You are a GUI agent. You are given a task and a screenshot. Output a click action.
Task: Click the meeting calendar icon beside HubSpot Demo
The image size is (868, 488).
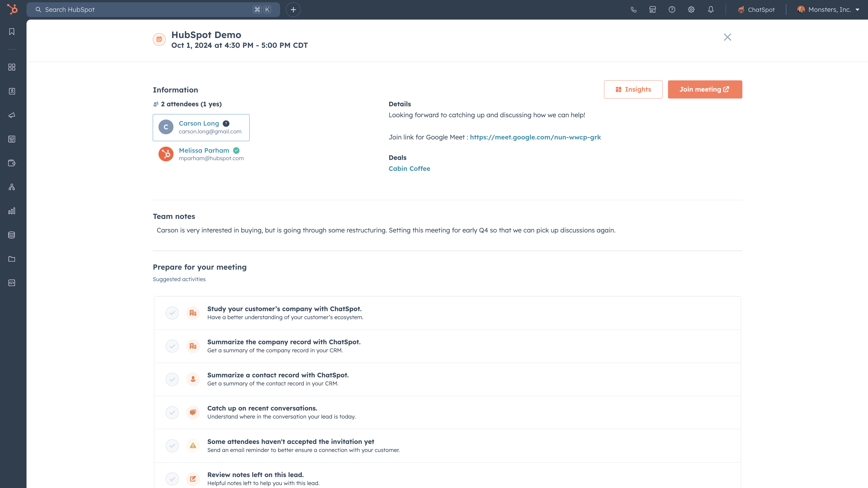(159, 39)
